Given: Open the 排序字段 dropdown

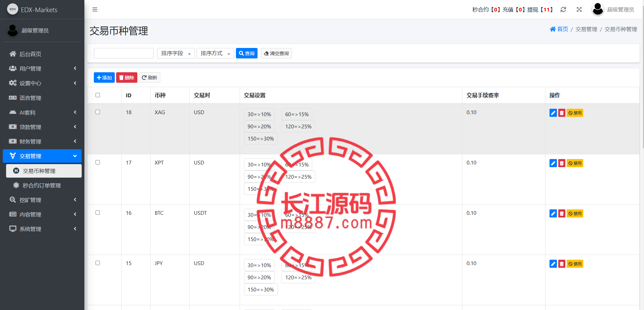Looking at the screenshot, I should pyautogui.click(x=176, y=53).
